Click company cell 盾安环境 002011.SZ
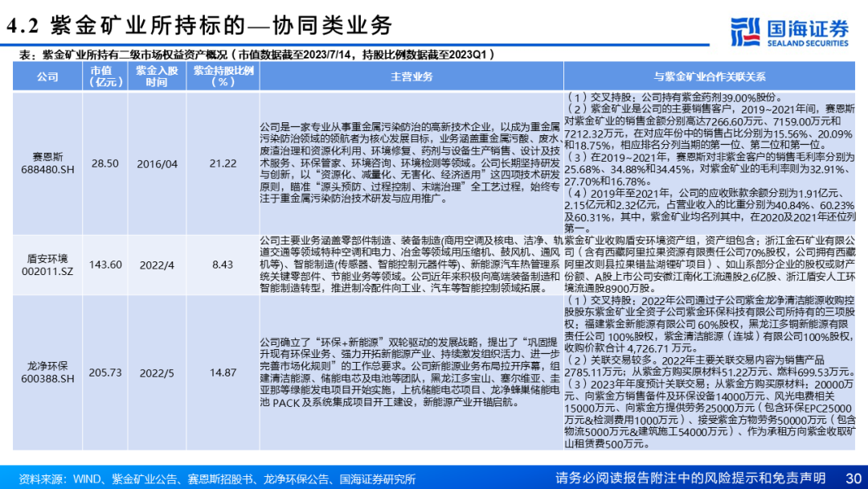 [x=47, y=265]
